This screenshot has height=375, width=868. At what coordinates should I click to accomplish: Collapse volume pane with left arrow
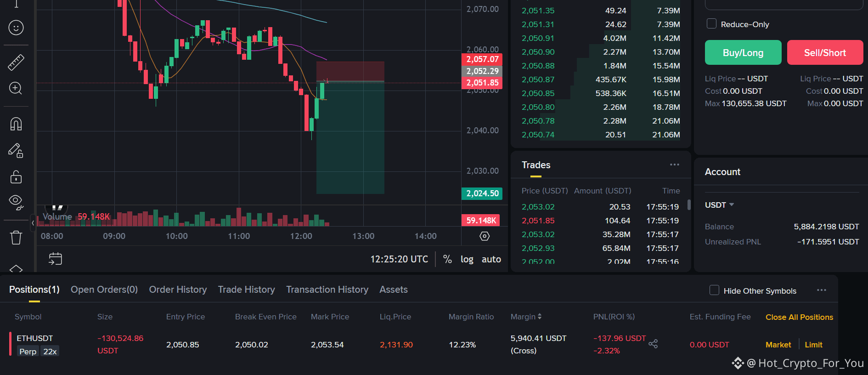(x=33, y=222)
